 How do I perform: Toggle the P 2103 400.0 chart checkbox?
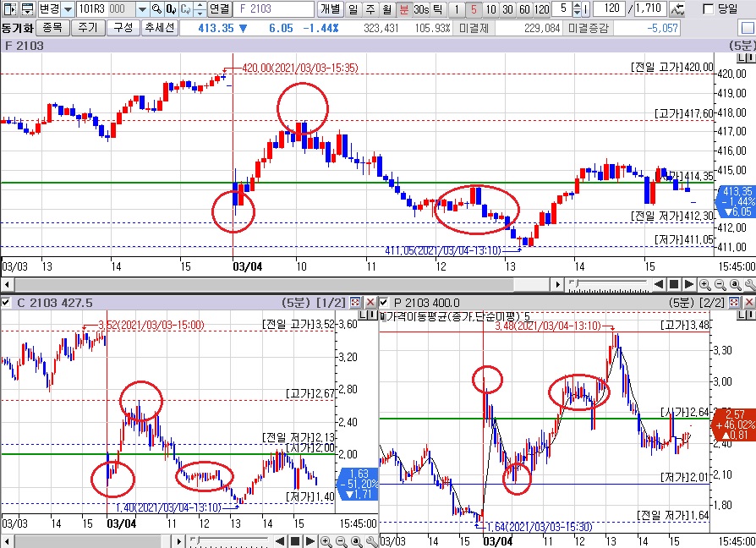[384, 302]
